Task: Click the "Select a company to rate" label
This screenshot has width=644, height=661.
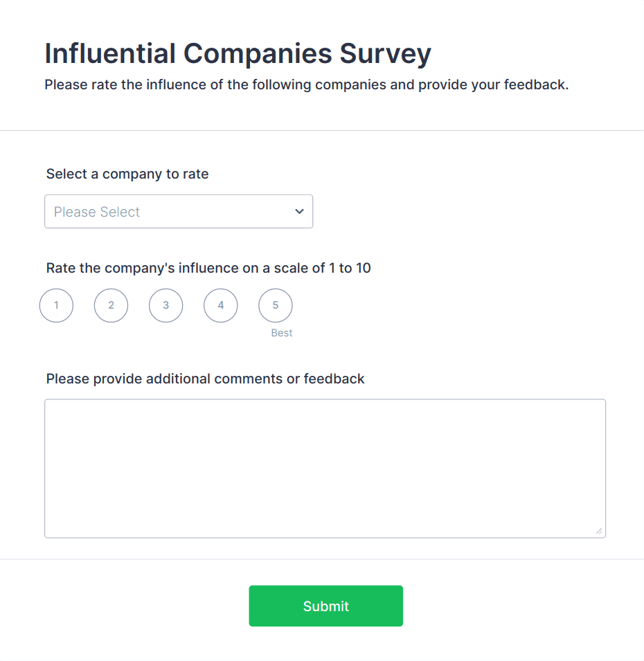Action: [x=127, y=174]
